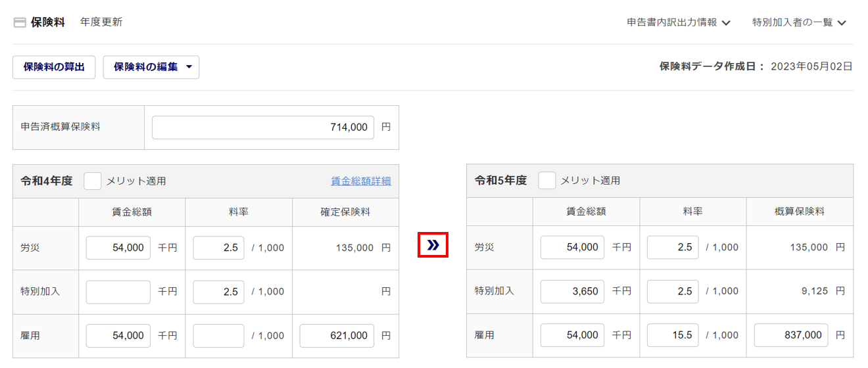Click 令和5年度 労災 料率 2.5 field

tap(673, 247)
